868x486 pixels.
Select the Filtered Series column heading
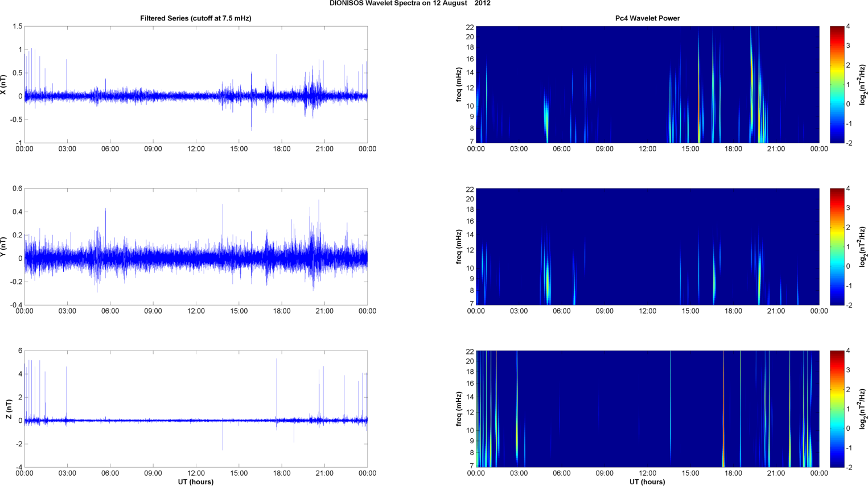click(x=196, y=18)
